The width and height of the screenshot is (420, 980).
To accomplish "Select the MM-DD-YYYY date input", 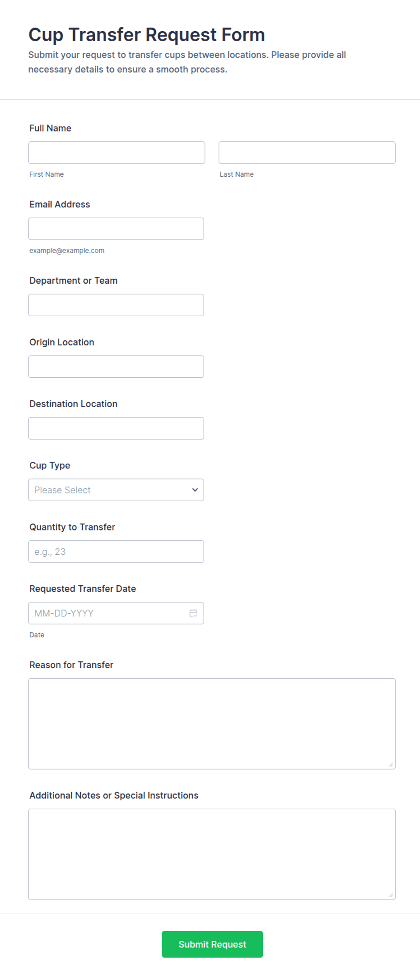I will tap(116, 613).
